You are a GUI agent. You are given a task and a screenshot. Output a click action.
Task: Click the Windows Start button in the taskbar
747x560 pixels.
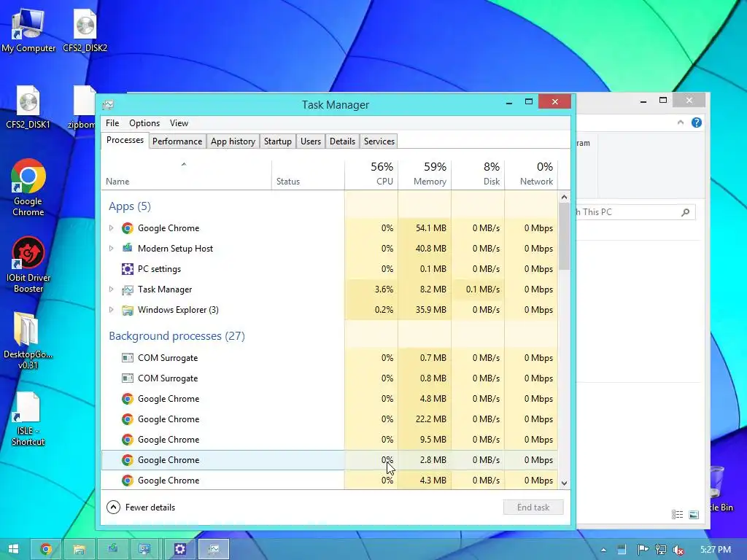(x=13, y=549)
